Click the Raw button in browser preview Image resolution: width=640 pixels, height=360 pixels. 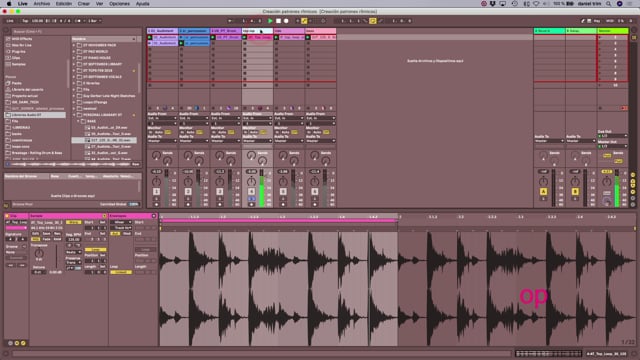coord(136,164)
